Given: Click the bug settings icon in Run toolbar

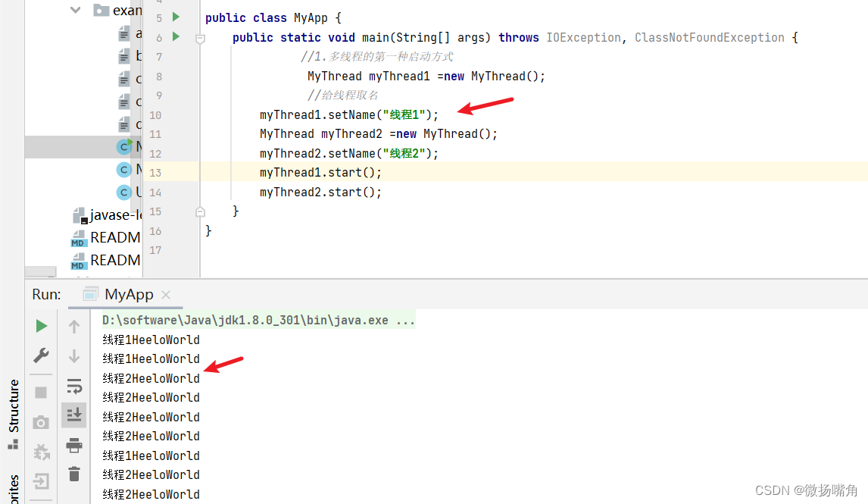Looking at the screenshot, I should tap(41, 452).
